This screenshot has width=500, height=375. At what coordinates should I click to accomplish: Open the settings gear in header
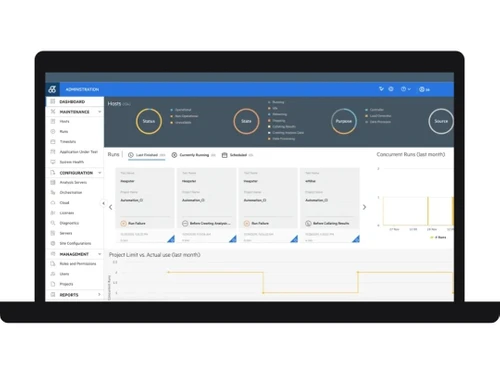point(391,89)
